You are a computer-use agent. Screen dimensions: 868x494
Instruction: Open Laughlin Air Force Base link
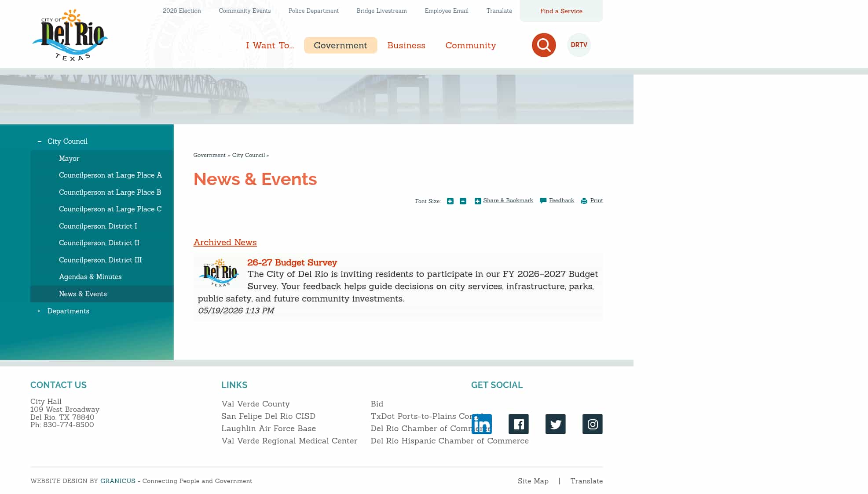coord(268,429)
